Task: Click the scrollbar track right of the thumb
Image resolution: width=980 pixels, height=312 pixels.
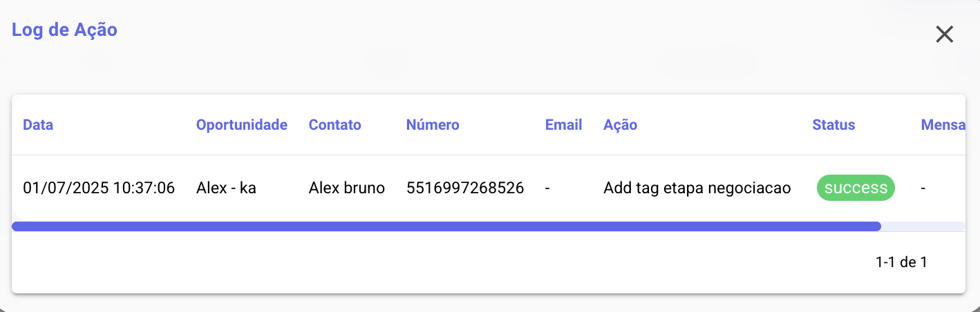Action: click(x=923, y=226)
